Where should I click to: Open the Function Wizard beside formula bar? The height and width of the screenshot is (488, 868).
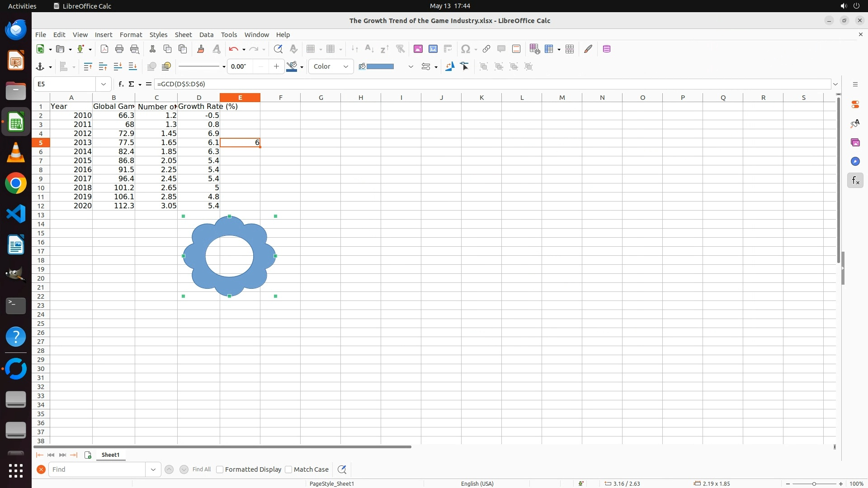pos(121,84)
